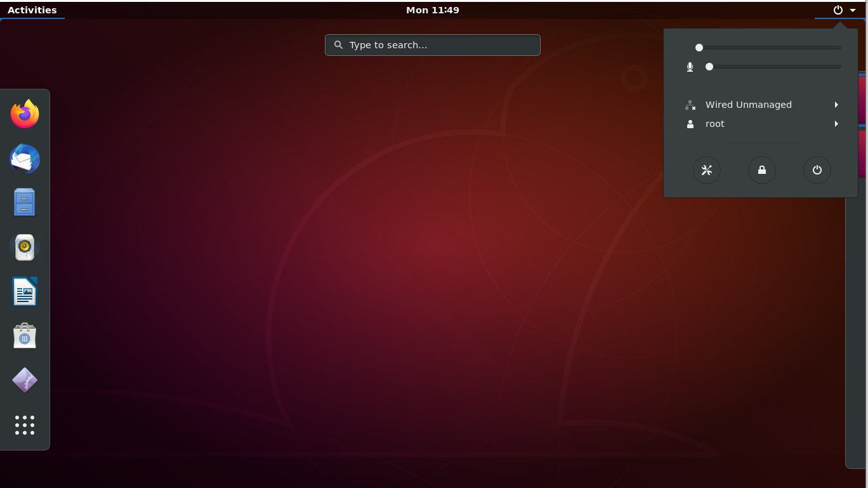The image size is (868, 488).
Task: Open the Activities overview
Action: (32, 10)
